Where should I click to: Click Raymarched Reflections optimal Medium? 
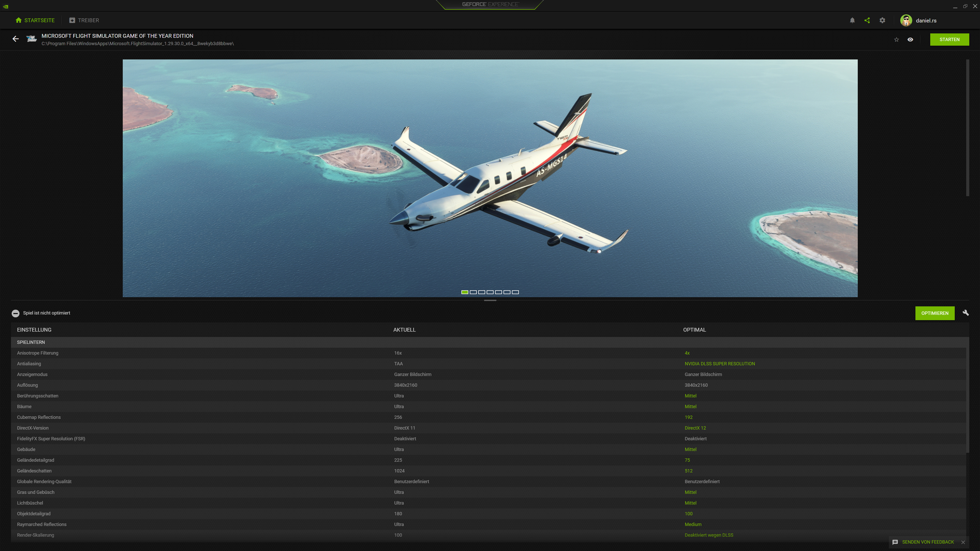[693, 525]
